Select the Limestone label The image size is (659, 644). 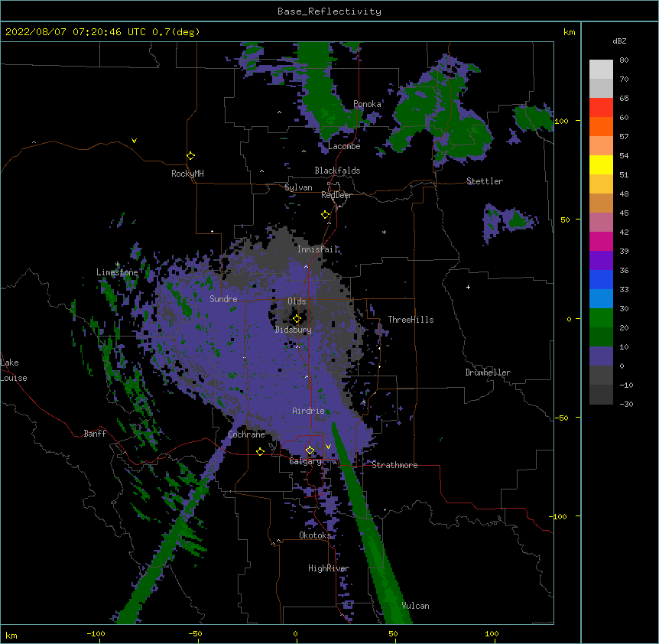point(117,272)
